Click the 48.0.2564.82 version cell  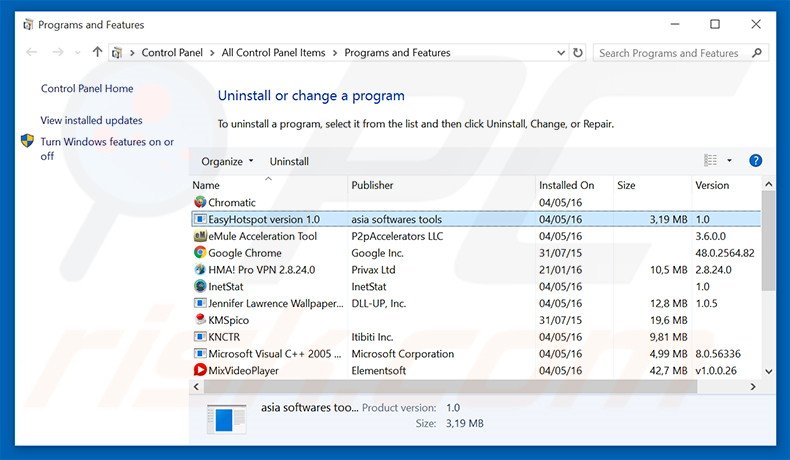point(725,252)
